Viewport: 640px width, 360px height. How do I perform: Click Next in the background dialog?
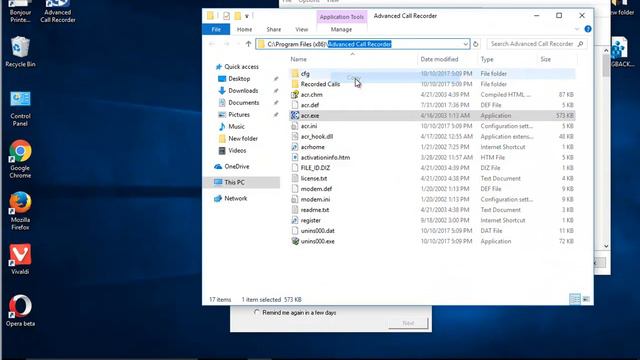point(408,323)
